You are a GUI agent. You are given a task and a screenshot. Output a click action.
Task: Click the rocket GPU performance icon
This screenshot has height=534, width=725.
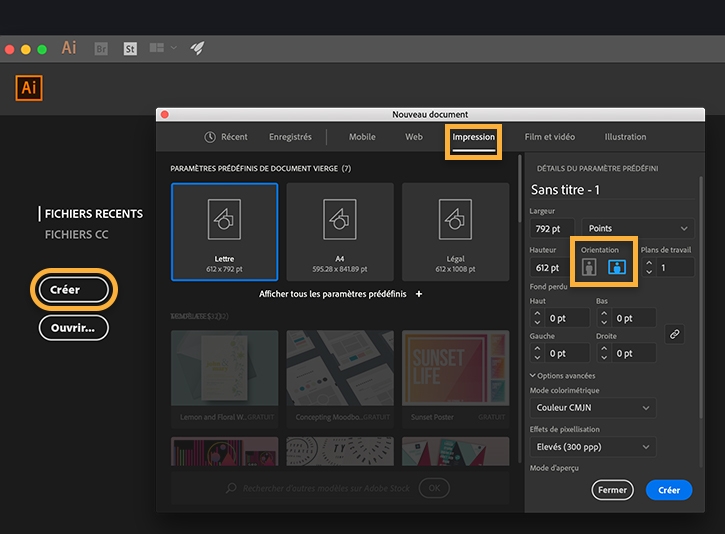coord(197,48)
